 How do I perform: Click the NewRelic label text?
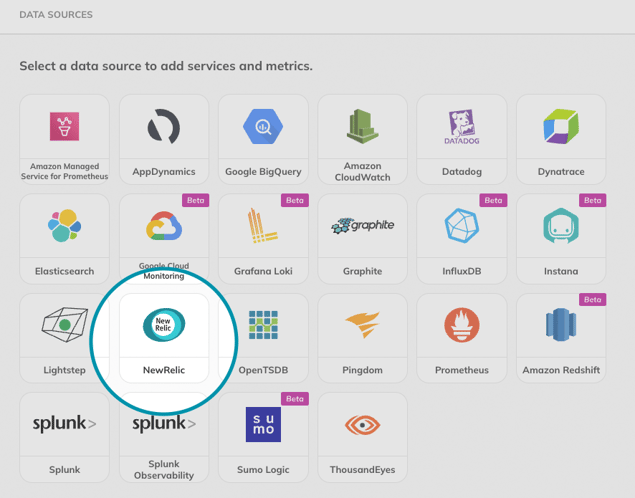click(164, 370)
